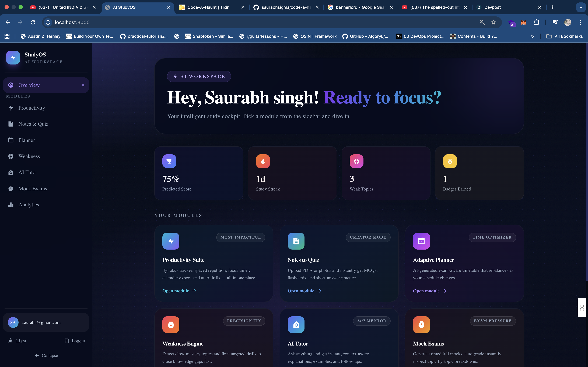The height and width of the screenshot is (367, 588).
Task: Go to Analytics in the sidebar
Action: pos(29,205)
